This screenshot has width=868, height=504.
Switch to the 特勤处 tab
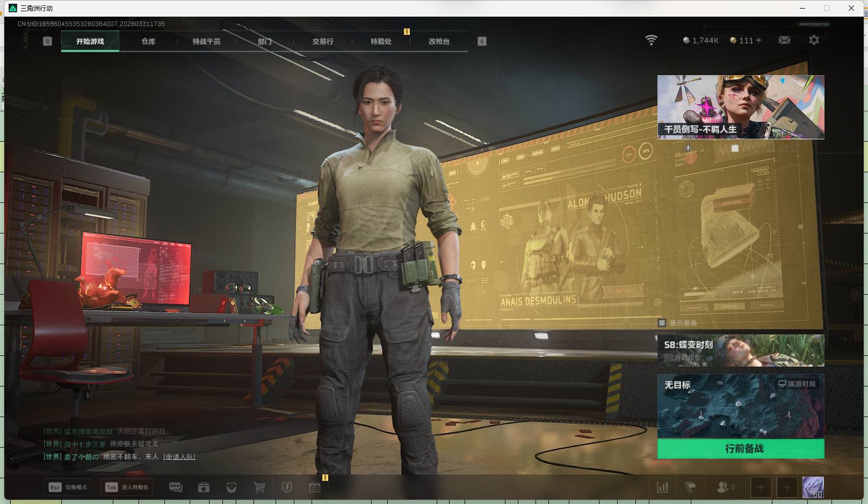(381, 41)
